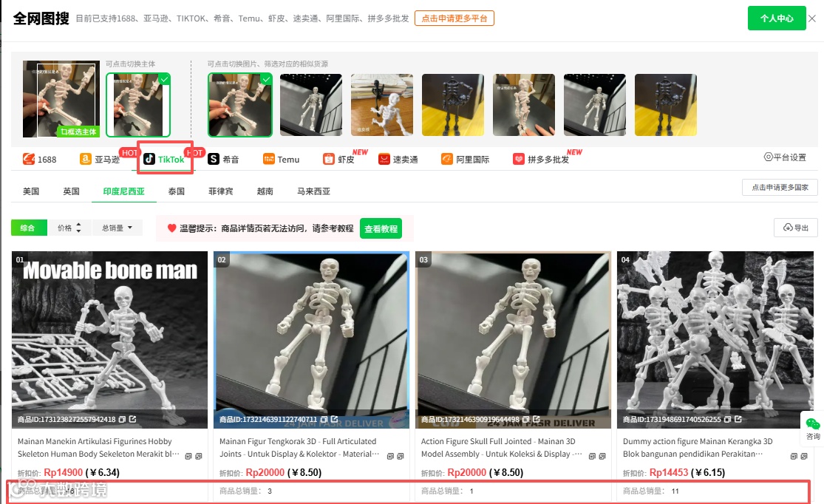Select the 越南 country tab
824x504 pixels.
[x=265, y=191]
